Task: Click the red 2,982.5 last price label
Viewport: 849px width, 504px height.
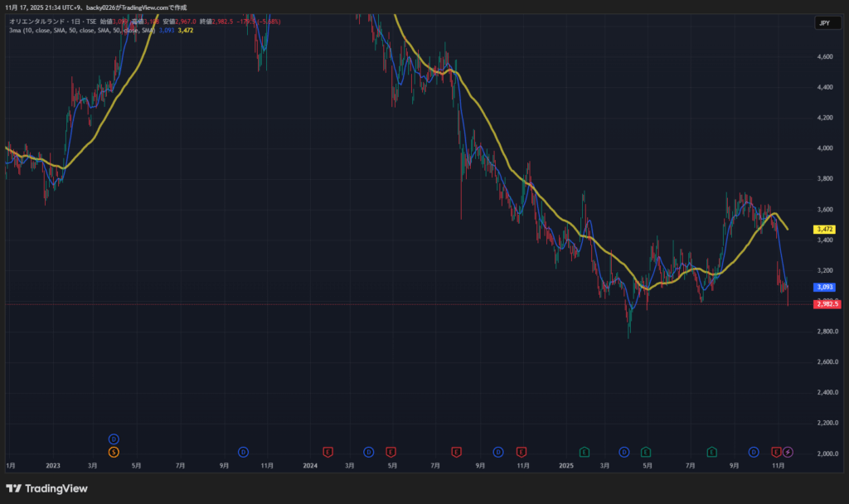Action: pos(827,304)
